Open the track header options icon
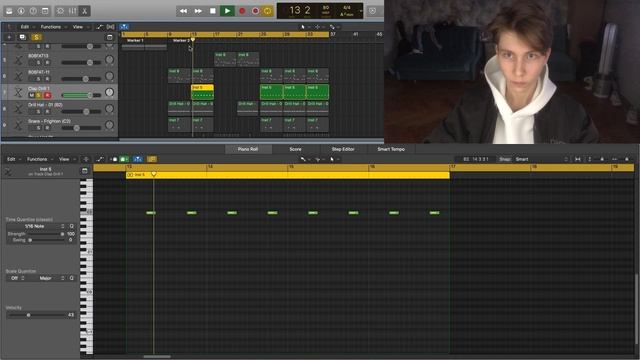This screenshot has height=360, width=640. pyautogui.click(x=109, y=37)
